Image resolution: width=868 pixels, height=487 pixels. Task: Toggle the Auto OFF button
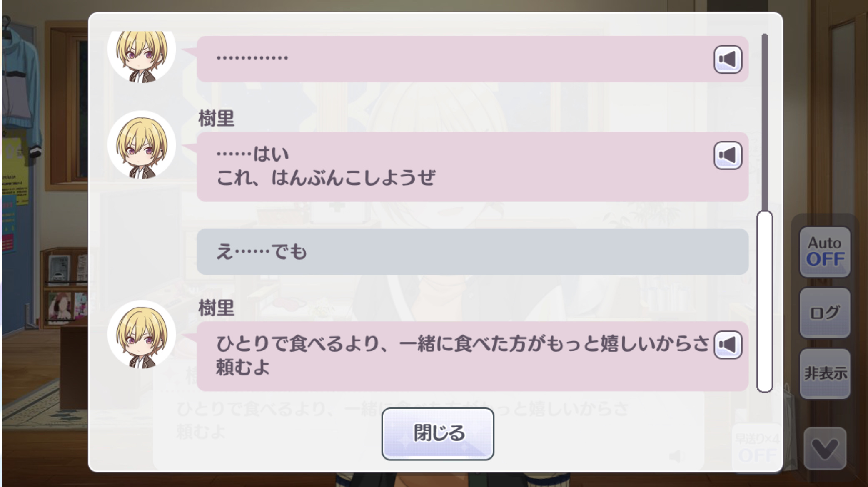[x=825, y=252]
